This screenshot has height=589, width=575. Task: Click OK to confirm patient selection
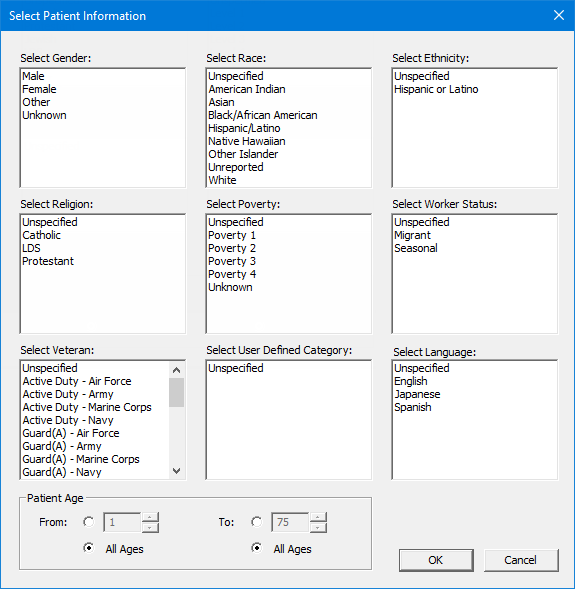pyautogui.click(x=436, y=560)
